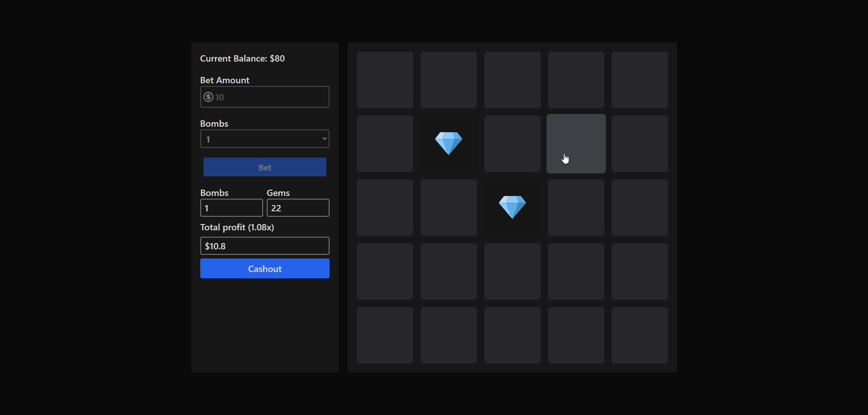Uncover the middle tile of the bottom row
Viewport: 868px width, 415px height.
512,335
